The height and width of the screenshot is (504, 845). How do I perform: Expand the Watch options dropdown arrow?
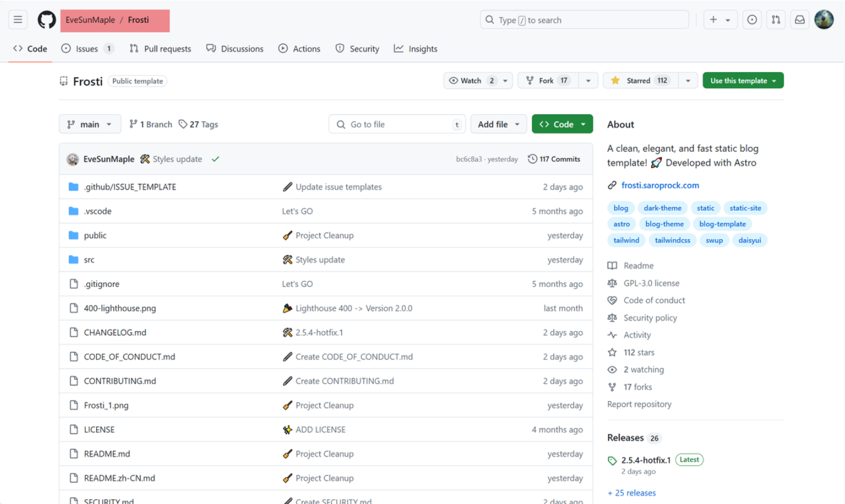click(x=506, y=80)
